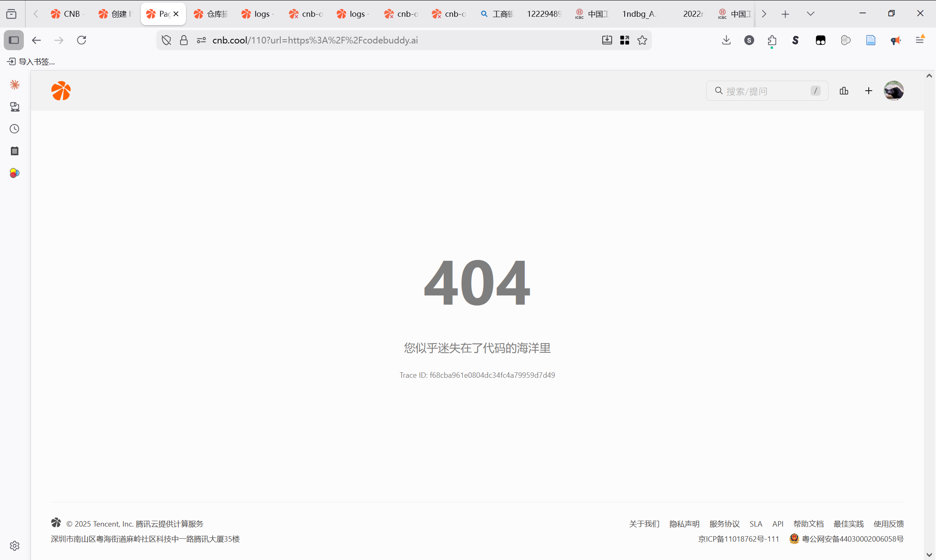
Task: Open the 帮助文档 footer link
Action: 808,524
